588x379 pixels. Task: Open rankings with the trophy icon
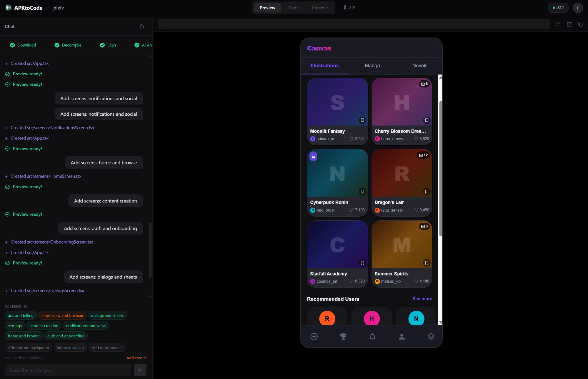point(343,336)
